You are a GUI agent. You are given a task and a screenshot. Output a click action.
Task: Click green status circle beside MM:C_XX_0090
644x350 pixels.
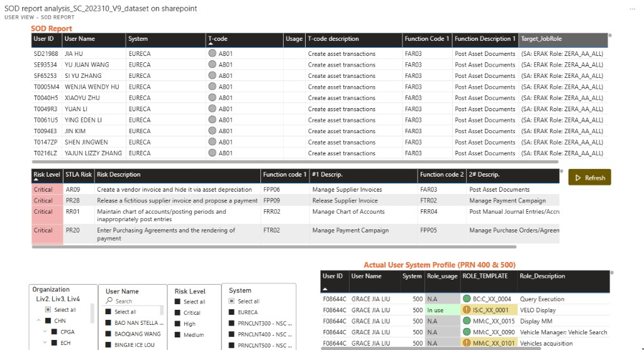[467, 332]
